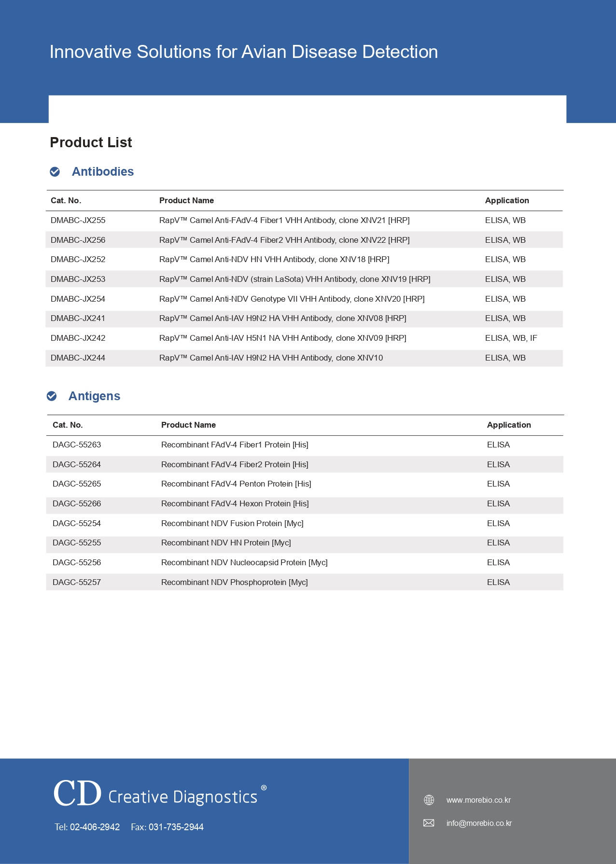Click Recombinant NDV Fusion Protein [Myc]
Screen dimensions: 616x864
point(232,523)
